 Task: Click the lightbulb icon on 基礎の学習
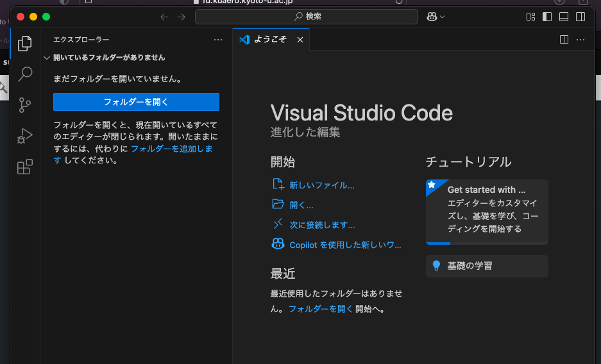click(436, 266)
